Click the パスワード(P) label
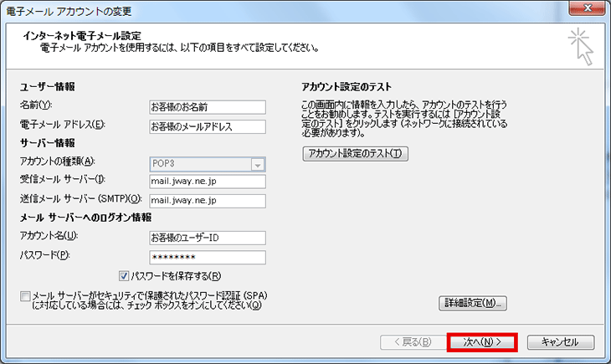 pos(45,255)
